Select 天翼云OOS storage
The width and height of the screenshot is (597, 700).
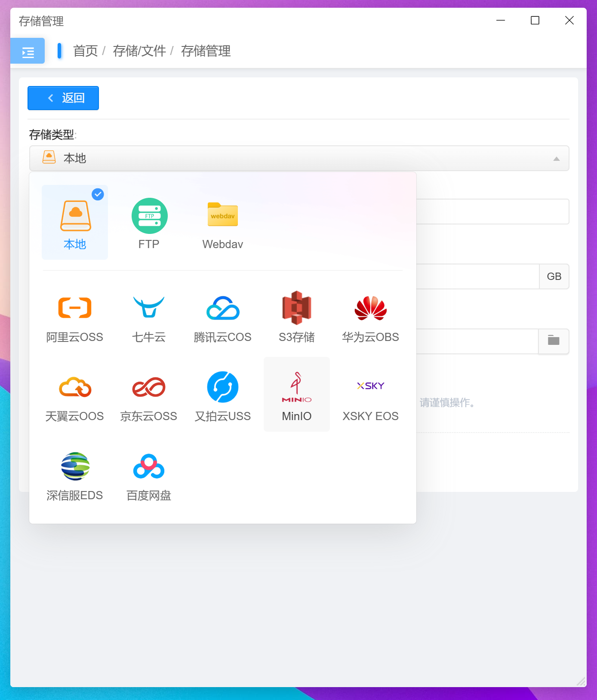(75, 394)
